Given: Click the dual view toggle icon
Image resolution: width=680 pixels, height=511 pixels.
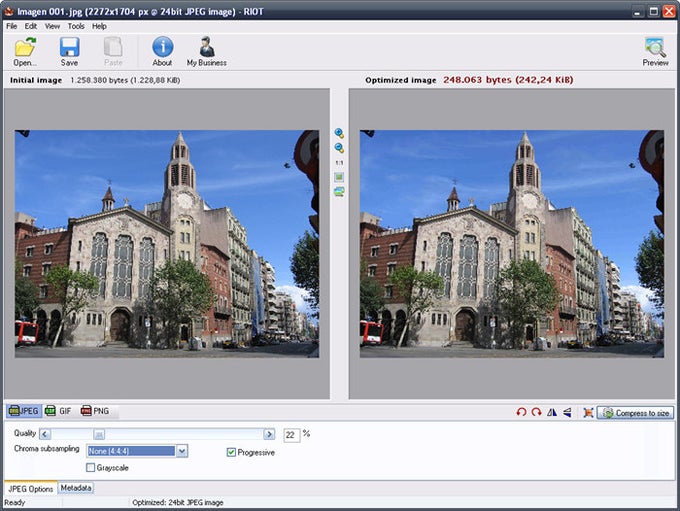Looking at the screenshot, I should coord(339,192).
